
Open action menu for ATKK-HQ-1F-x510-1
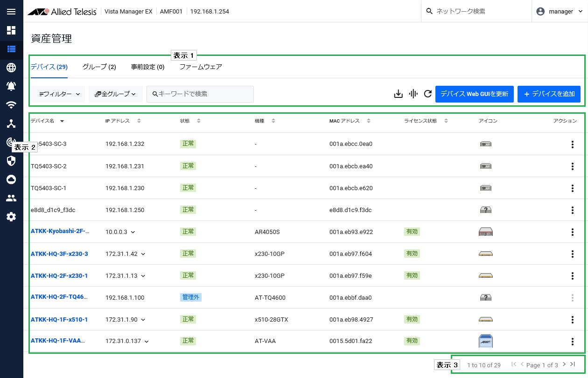(573, 320)
